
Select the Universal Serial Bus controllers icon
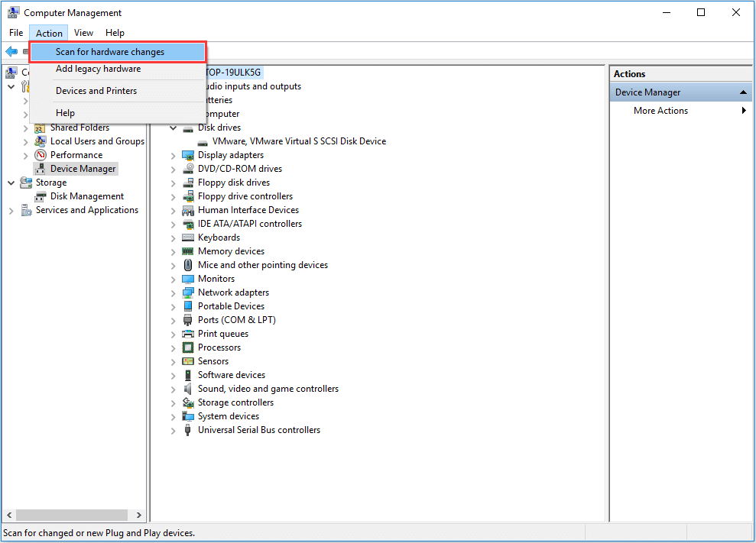click(188, 429)
